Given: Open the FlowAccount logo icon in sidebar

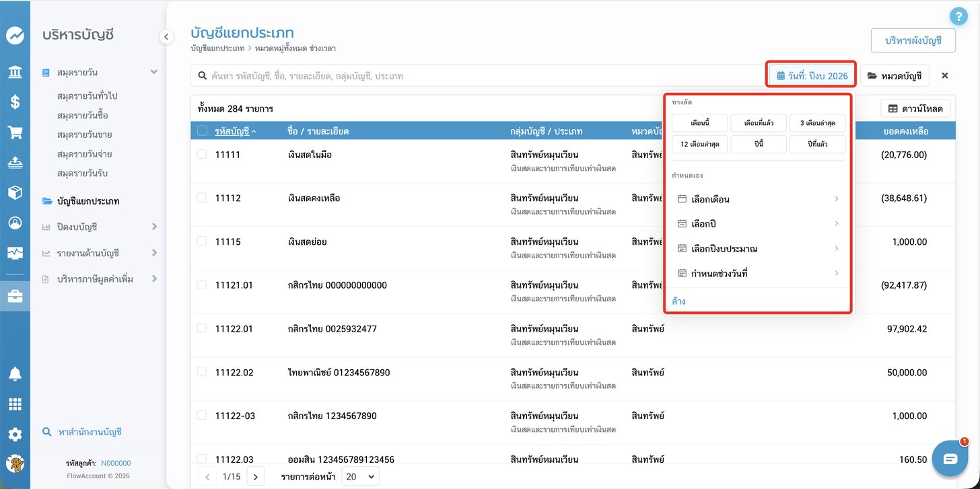Looking at the screenshot, I should click(x=15, y=36).
